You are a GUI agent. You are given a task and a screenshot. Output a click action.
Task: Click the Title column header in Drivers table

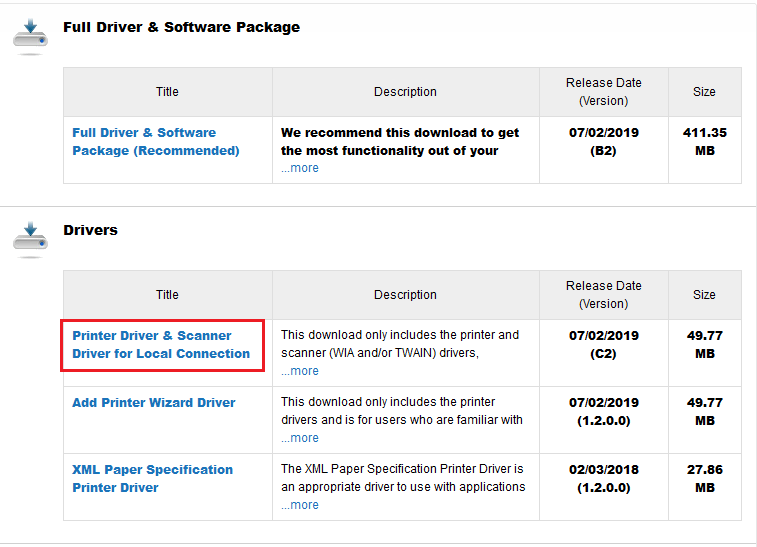click(x=168, y=295)
